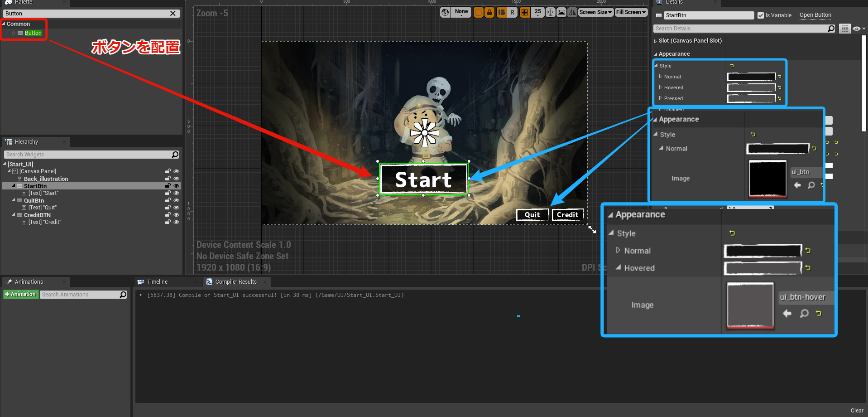Click the text widget icon beside [Text] "Start"
This screenshot has width=868, height=417.
24,193
